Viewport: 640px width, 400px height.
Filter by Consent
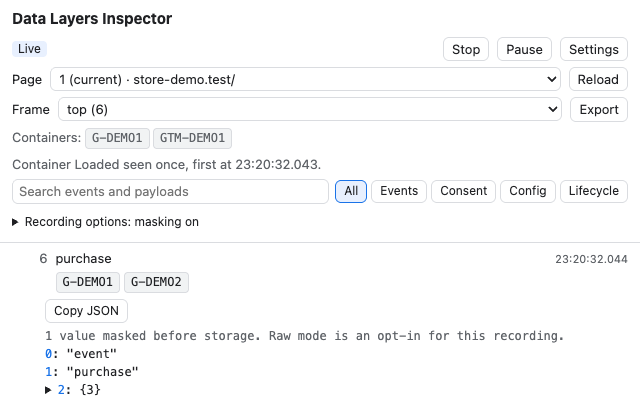463,191
